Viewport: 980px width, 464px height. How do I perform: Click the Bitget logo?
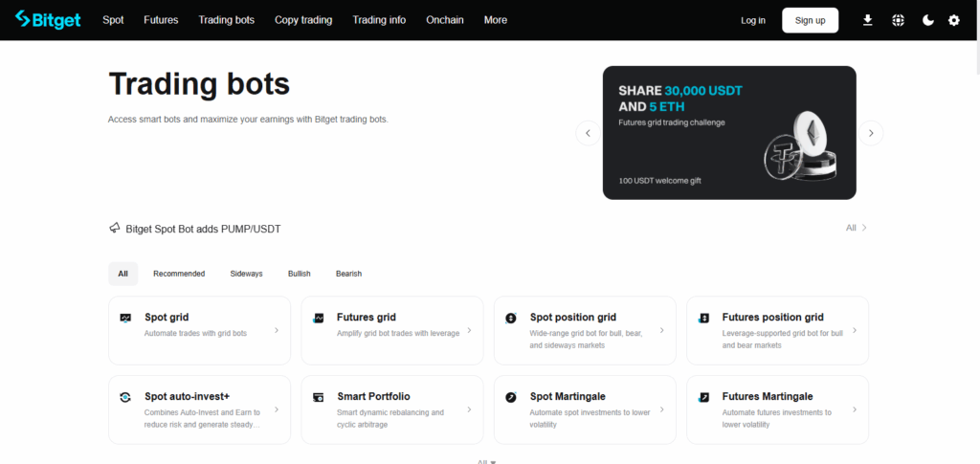tap(48, 20)
